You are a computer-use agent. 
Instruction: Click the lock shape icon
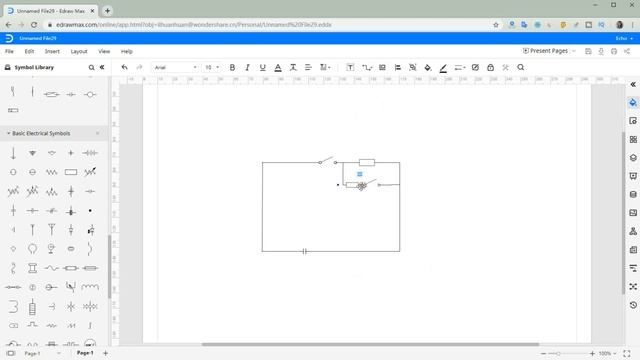point(490,67)
